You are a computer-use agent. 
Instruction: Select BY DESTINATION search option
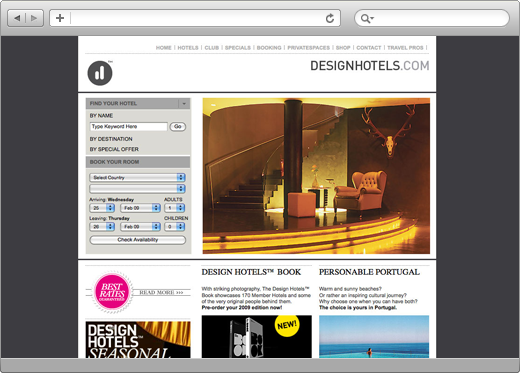(111, 139)
